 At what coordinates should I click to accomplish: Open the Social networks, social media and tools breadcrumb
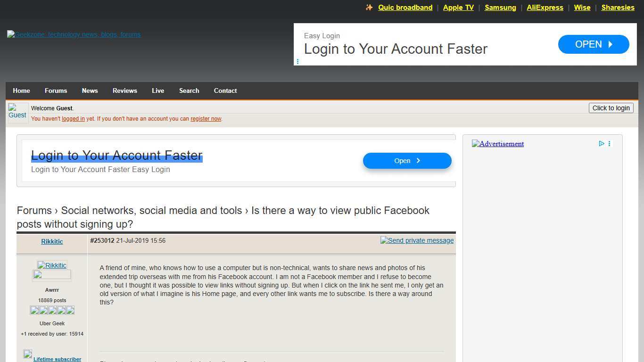pos(152,211)
